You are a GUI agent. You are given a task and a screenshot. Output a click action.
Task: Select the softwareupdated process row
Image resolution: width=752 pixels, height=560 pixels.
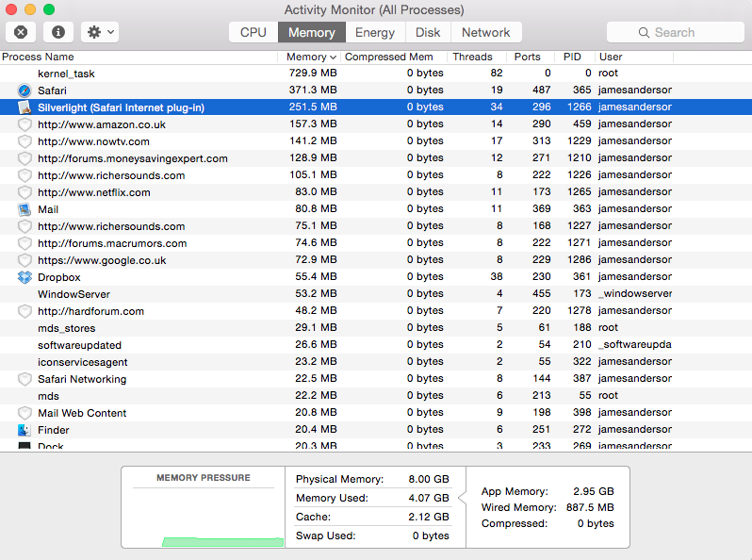point(376,345)
